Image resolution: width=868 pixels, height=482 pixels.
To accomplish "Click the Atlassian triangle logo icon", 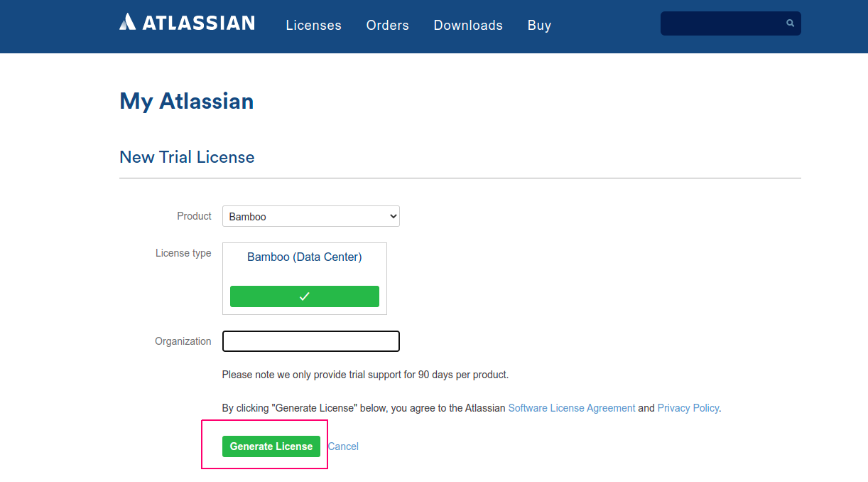I will pos(127,22).
